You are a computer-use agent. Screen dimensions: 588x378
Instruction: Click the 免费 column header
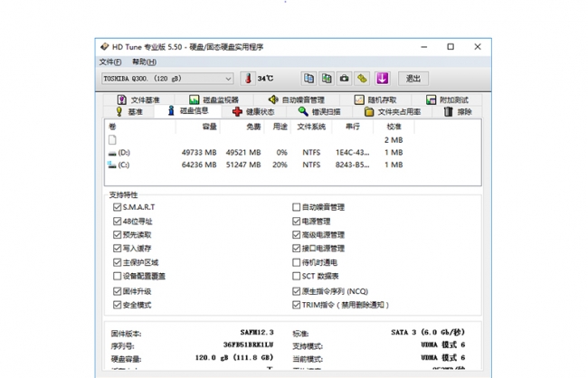(242, 127)
